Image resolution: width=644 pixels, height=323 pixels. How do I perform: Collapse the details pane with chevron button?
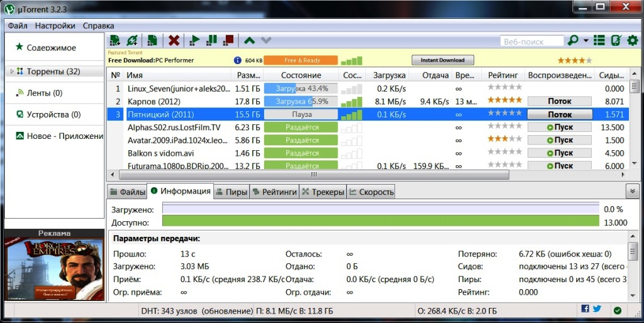point(632,191)
